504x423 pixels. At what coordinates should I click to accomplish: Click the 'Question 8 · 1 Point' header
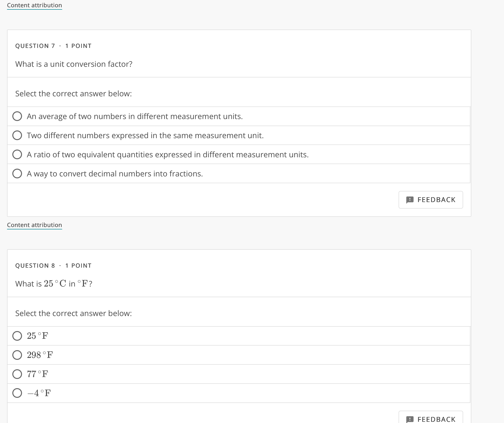[53, 266]
